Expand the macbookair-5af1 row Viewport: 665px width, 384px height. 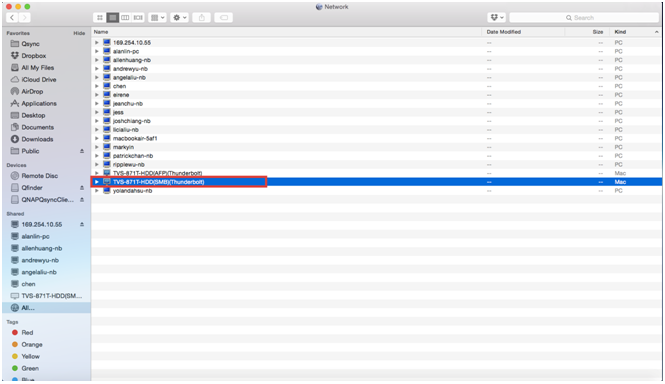pyautogui.click(x=97, y=138)
